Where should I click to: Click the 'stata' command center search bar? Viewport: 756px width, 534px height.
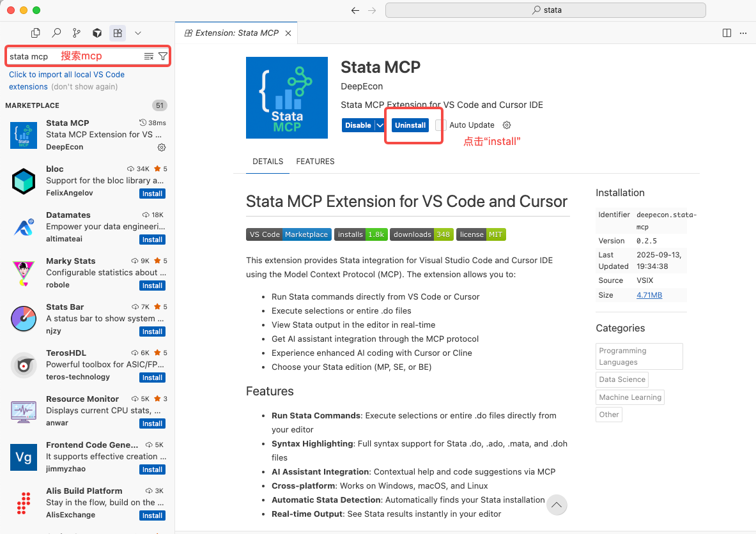click(x=546, y=10)
